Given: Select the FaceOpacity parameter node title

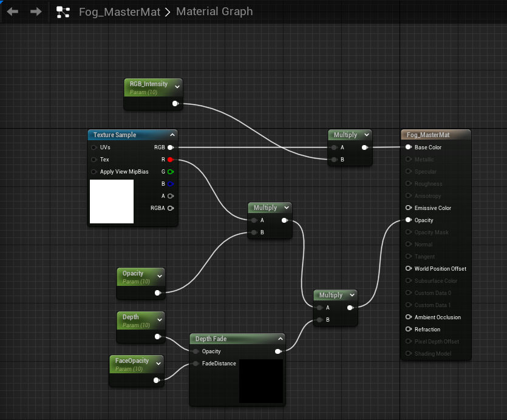Looking at the screenshot, I should 132,361.
